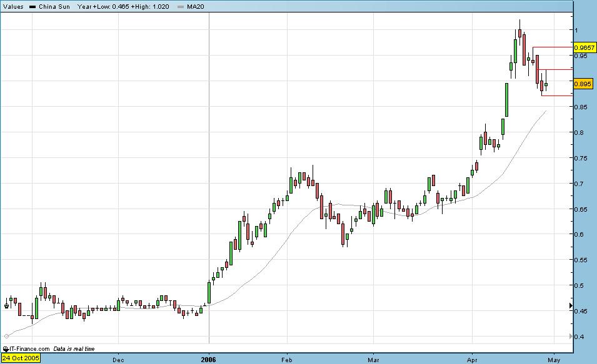Open the IT-Finance.com link

pyautogui.click(x=29, y=349)
